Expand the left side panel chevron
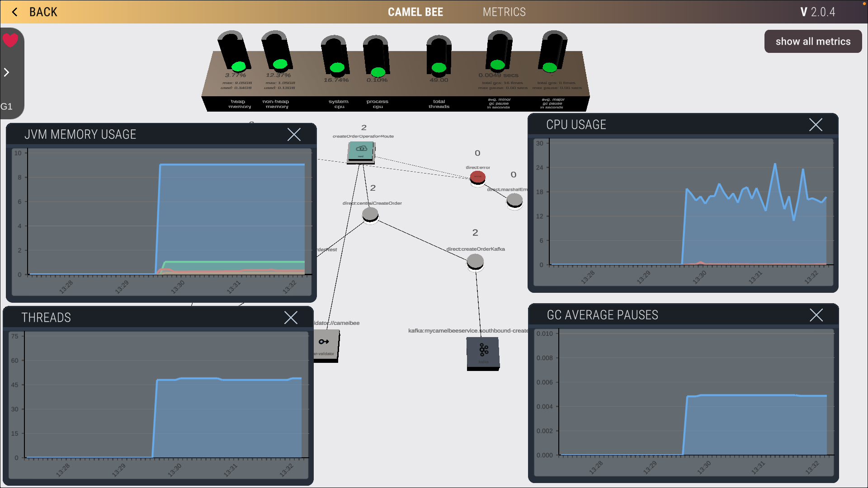868x488 pixels. pos(7,72)
